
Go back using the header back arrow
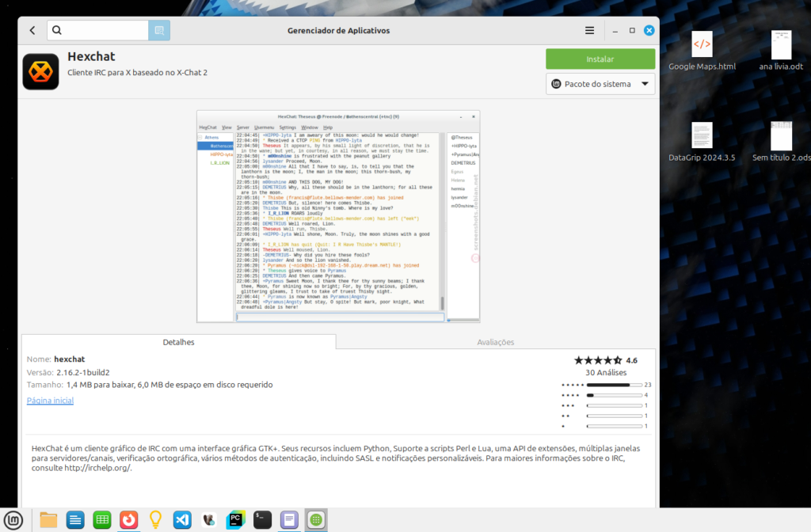tap(32, 30)
